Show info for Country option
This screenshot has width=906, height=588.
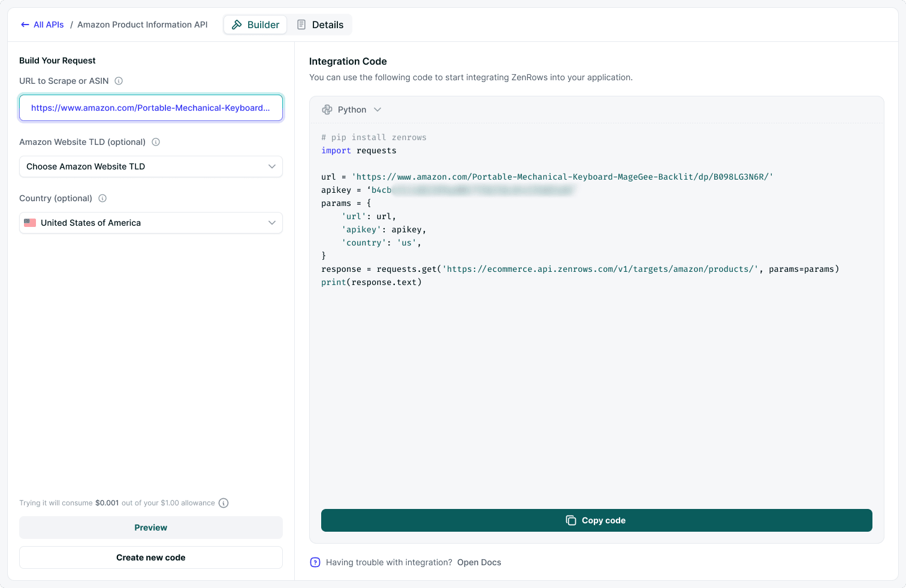(x=102, y=198)
